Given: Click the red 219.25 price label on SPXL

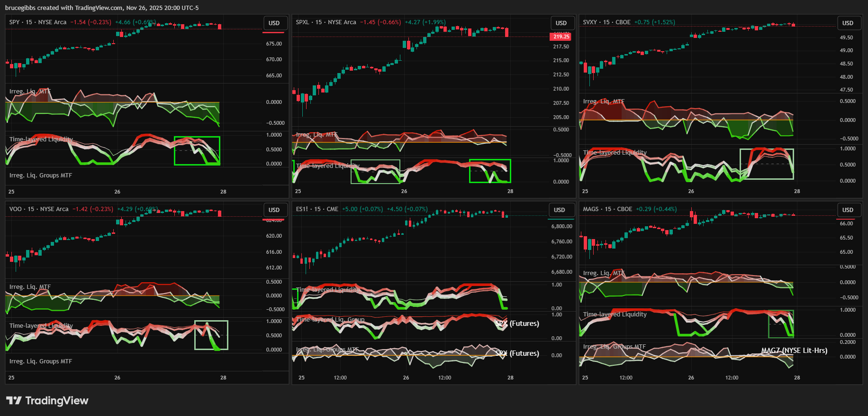Looking at the screenshot, I should coord(561,37).
